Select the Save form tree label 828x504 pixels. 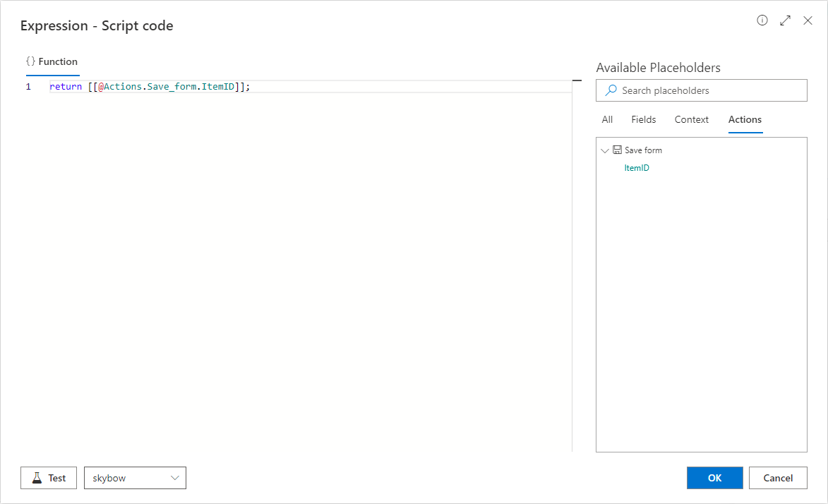[643, 150]
